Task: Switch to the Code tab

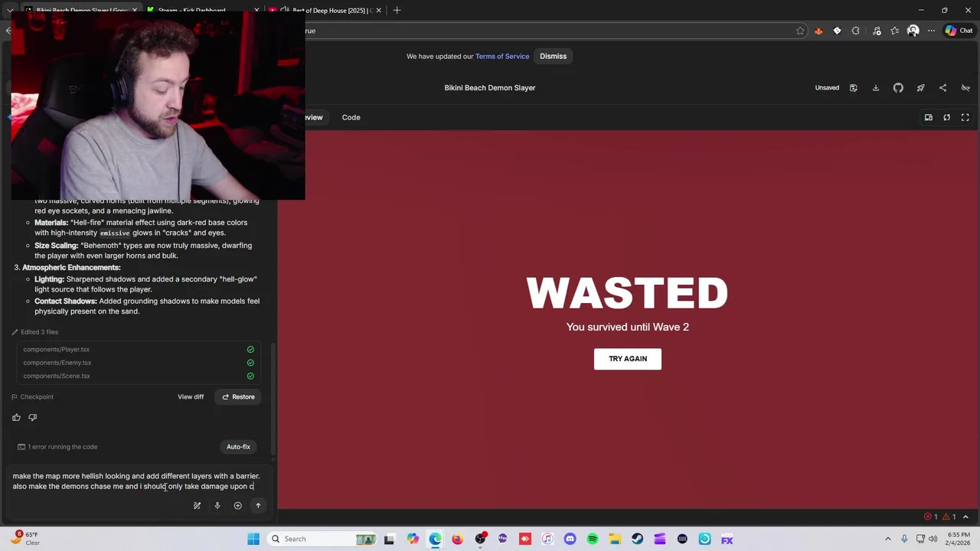Action: pos(351,117)
